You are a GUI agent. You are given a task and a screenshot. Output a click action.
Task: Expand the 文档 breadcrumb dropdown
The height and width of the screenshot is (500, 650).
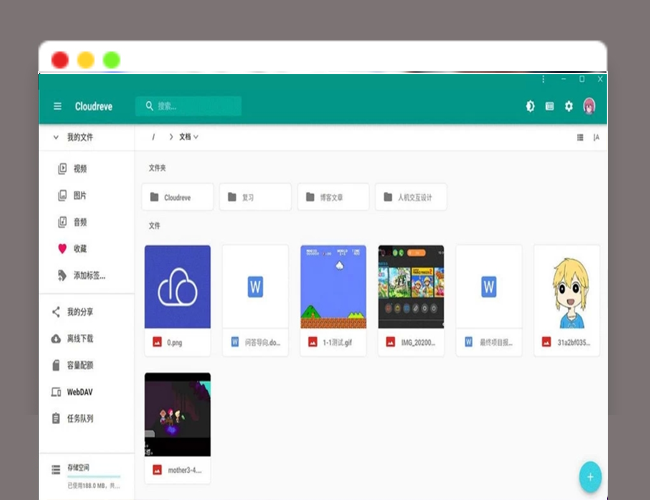click(x=189, y=137)
